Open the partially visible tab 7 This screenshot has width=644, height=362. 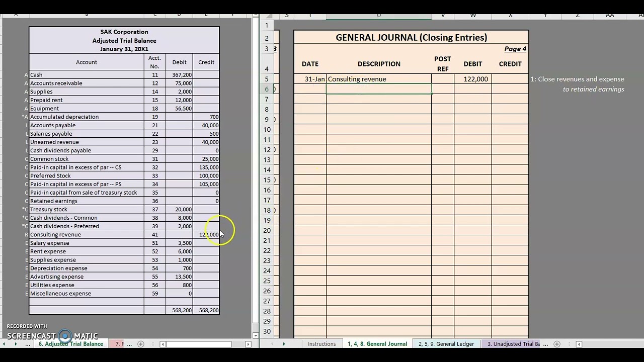point(118,344)
